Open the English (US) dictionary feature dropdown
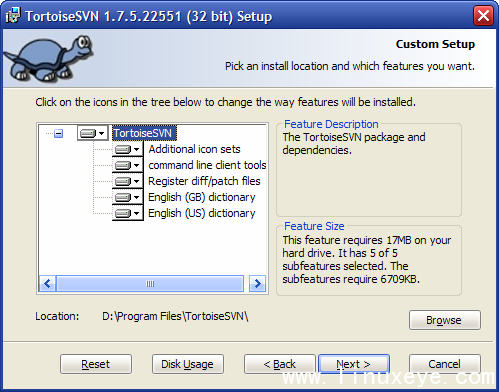 tap(128, 213)
